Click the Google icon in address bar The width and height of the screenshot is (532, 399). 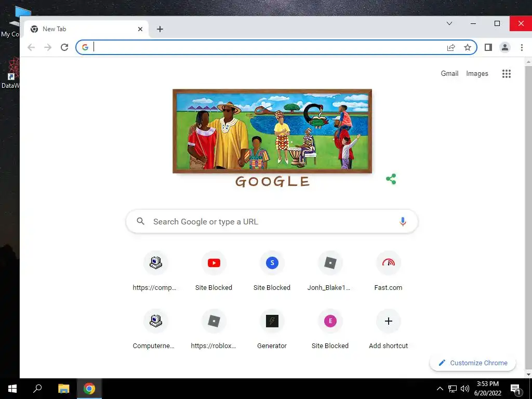(x=85, y=47)
